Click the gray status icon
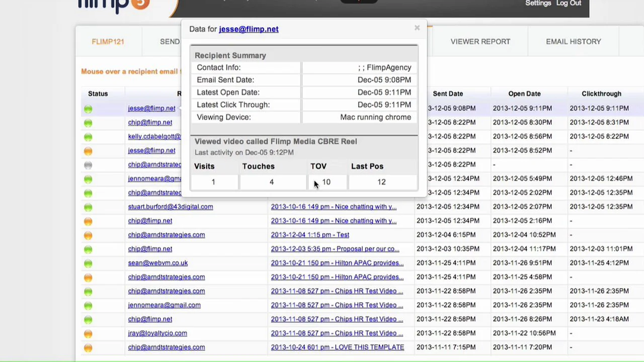The image size is (644, 362). [88, 165]
